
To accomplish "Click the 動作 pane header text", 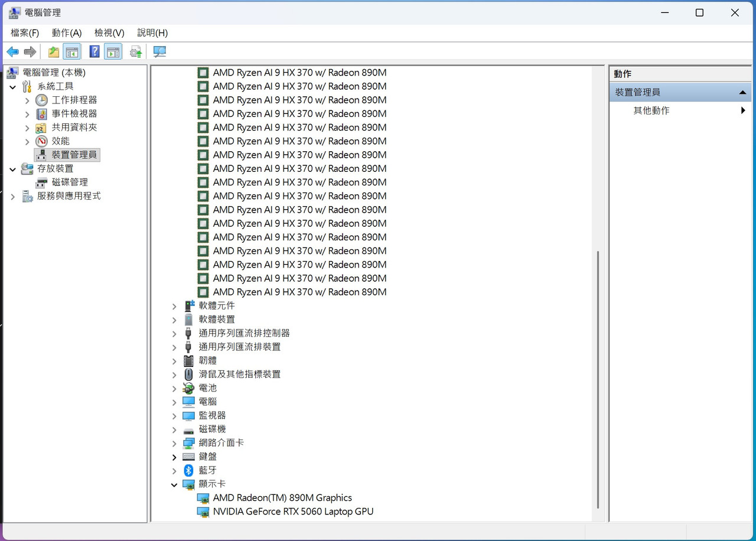I will (x=623, y=74).
